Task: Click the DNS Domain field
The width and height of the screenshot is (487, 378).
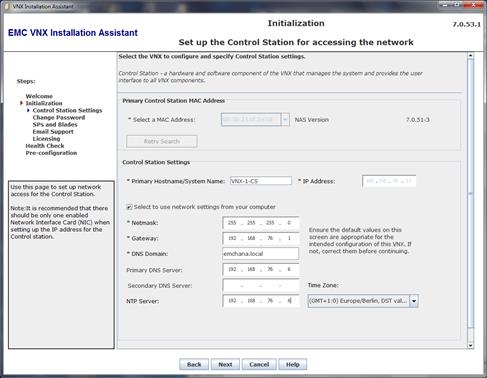Action: pyautogui.click(x=261, y=254)
